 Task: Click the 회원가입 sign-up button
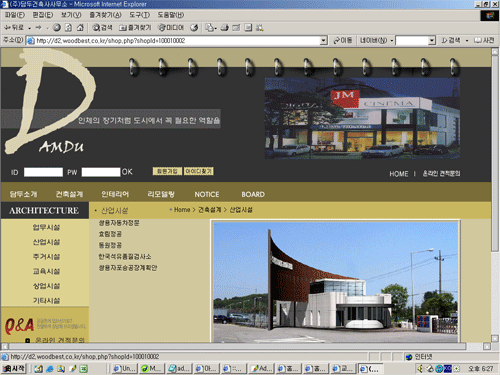point(167,171)
